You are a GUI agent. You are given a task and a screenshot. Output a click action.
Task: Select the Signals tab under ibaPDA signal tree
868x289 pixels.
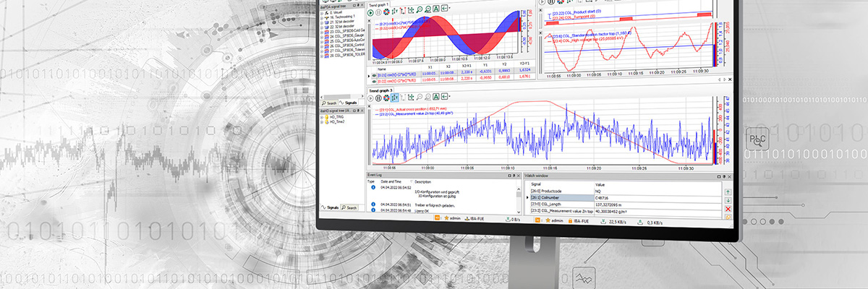(348, 103)
